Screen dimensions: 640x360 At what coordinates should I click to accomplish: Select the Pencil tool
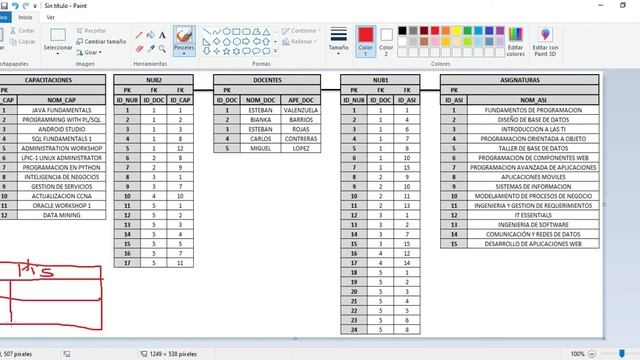tap(139, 36)
